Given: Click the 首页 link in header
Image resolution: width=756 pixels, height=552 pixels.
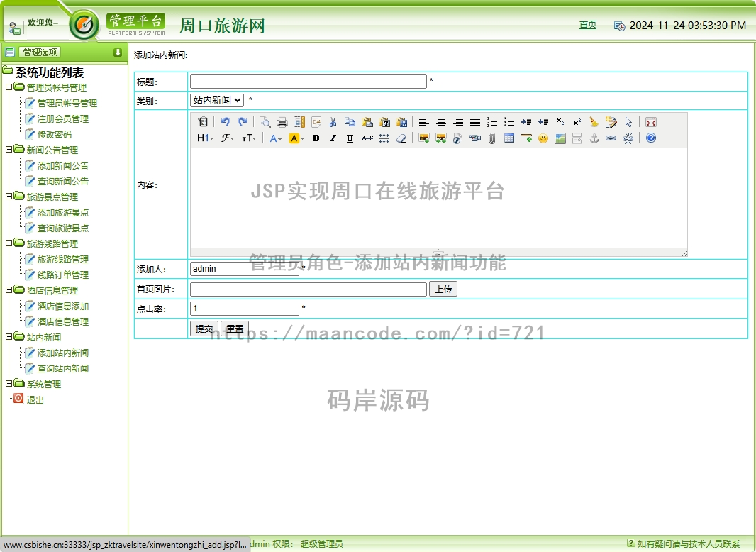Looking at the screenshot, I should click(x=588, y=25).
